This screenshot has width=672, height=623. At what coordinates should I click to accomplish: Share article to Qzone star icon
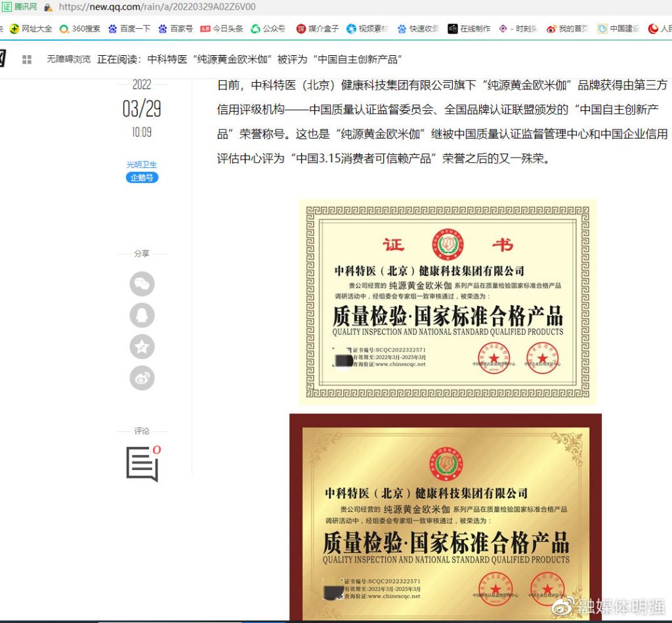click(142, 347)
